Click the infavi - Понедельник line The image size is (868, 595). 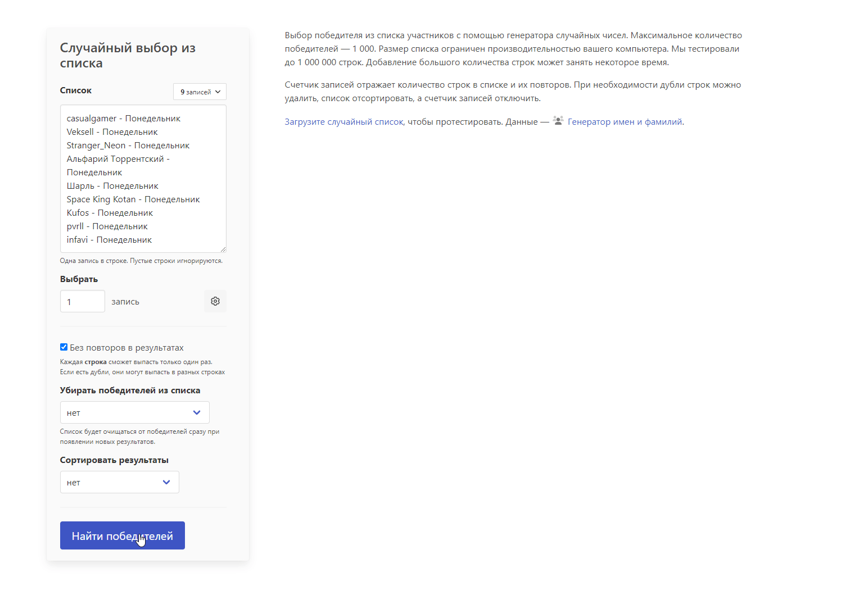coord(109,240)
